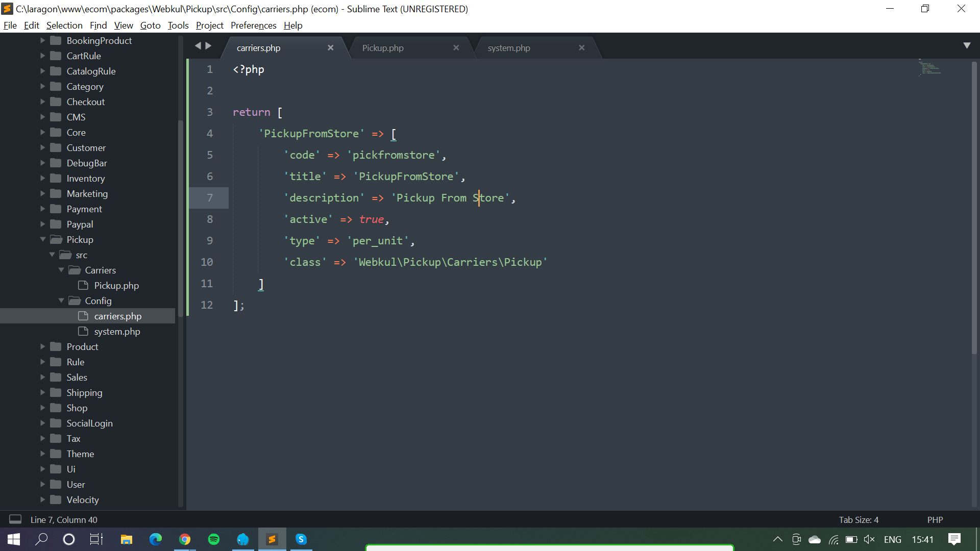The image size is (980, 551).
Task: Click the 'per_unit' value on line 9
Action: 378,241
